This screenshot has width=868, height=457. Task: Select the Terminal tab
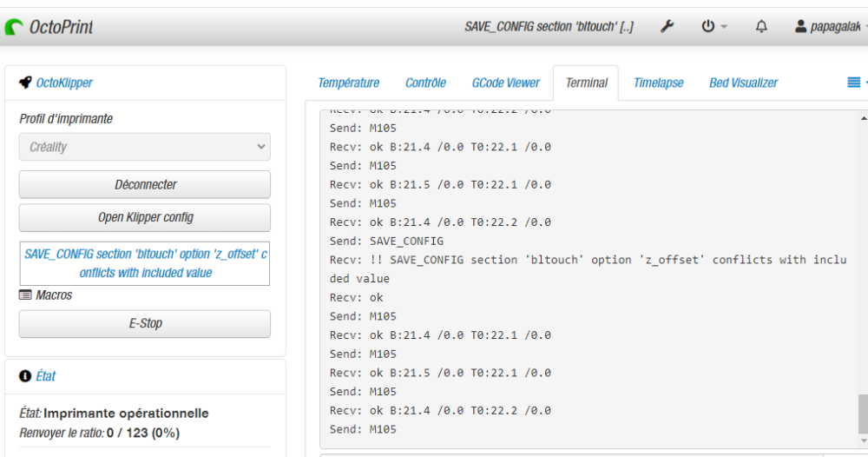[x=586, y=83]
